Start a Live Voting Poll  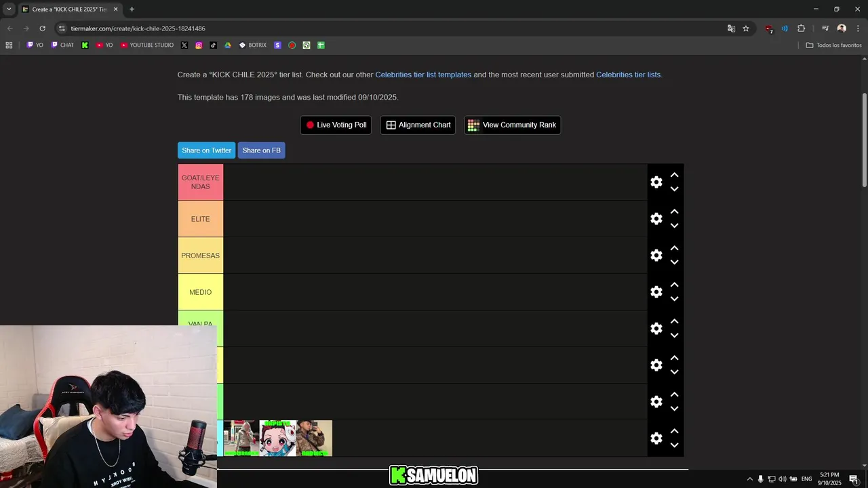click(336, 125)
